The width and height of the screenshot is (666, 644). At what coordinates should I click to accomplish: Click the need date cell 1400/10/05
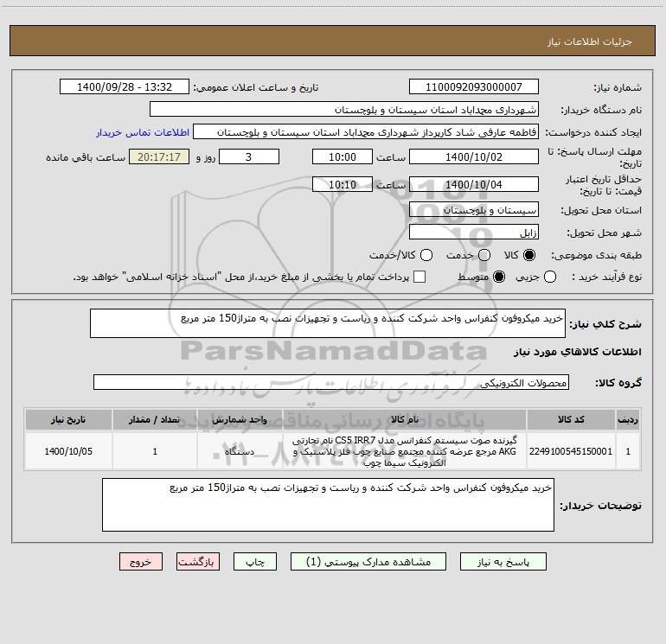tap(68, 451)
